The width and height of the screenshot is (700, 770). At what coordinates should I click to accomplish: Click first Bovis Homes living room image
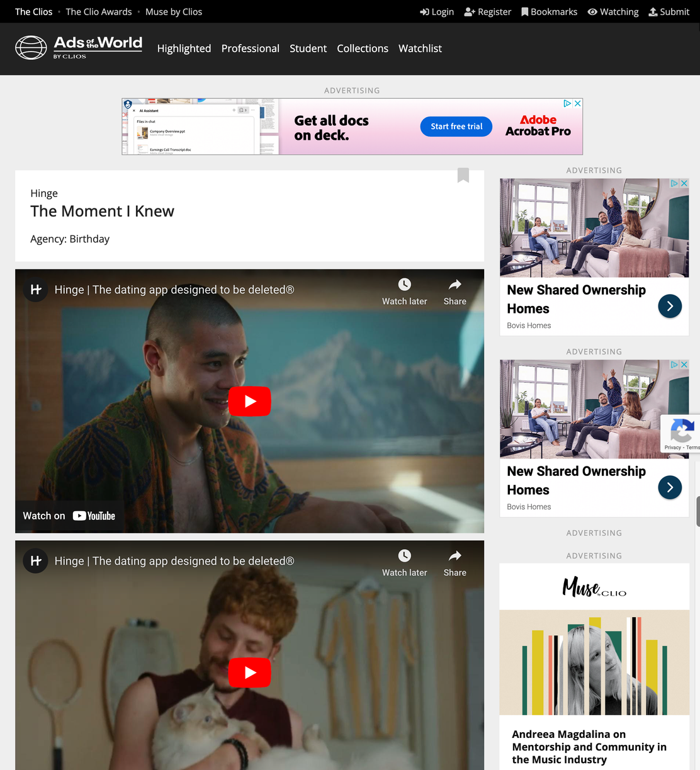(594, 228)
